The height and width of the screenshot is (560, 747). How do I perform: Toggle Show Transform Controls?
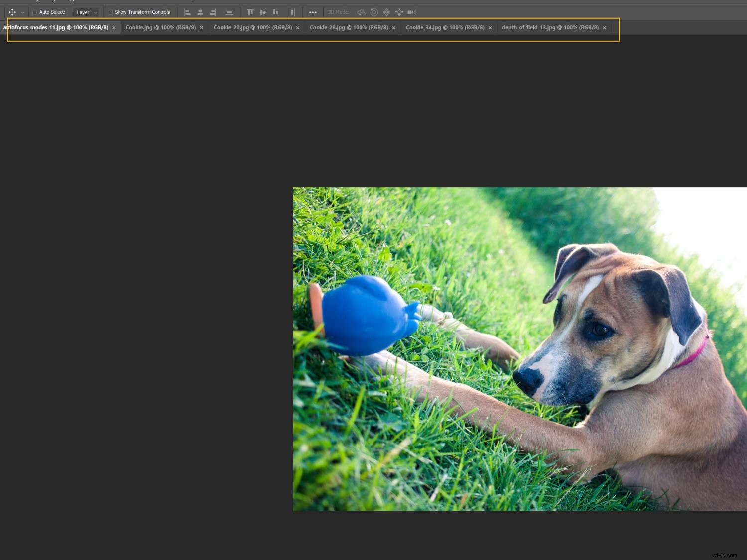(x=110, y=12)
